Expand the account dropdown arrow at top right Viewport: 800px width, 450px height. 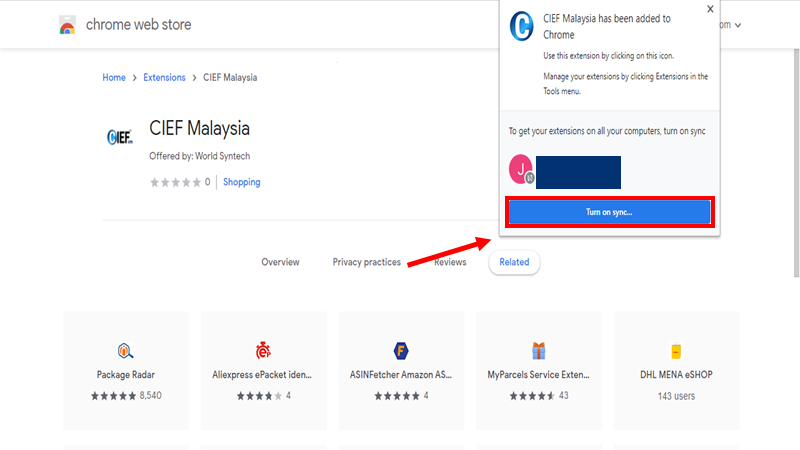(738, 25)
